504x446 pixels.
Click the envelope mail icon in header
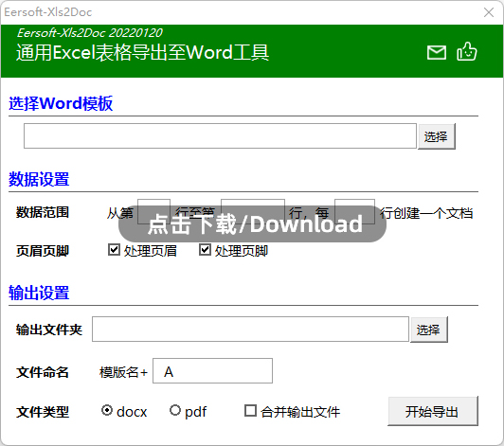pos(437,52)
